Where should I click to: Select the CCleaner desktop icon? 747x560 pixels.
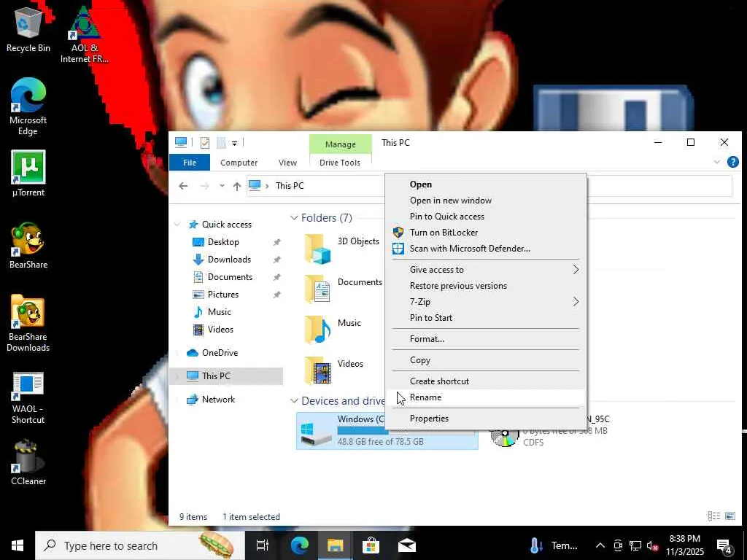[28, 462]
